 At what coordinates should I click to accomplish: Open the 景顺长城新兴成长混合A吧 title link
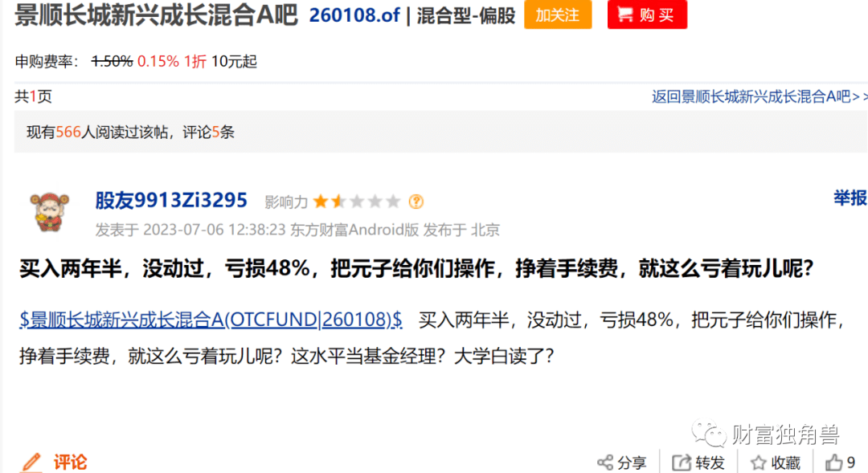point(156,15)
